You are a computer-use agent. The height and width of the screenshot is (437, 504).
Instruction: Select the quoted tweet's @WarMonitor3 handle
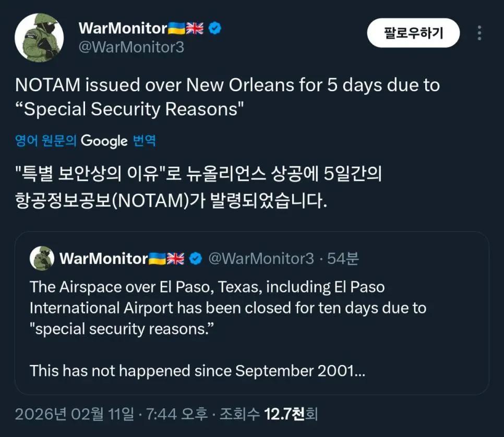tap(260, 257)
